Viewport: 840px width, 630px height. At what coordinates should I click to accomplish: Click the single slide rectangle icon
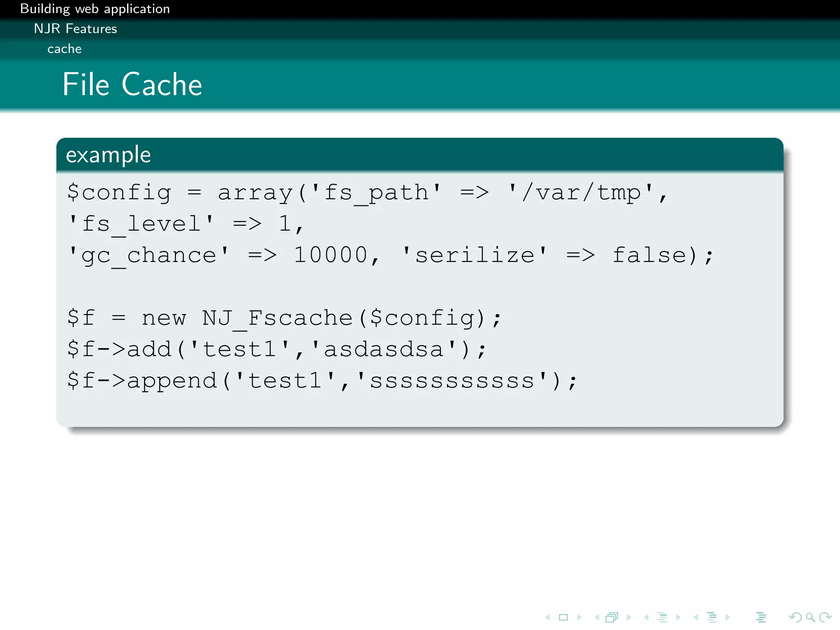[564, 617]
